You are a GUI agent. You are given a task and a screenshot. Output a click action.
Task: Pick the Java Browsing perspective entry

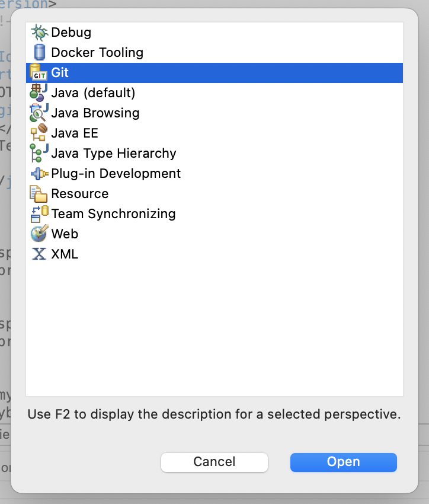click(95, 113)
